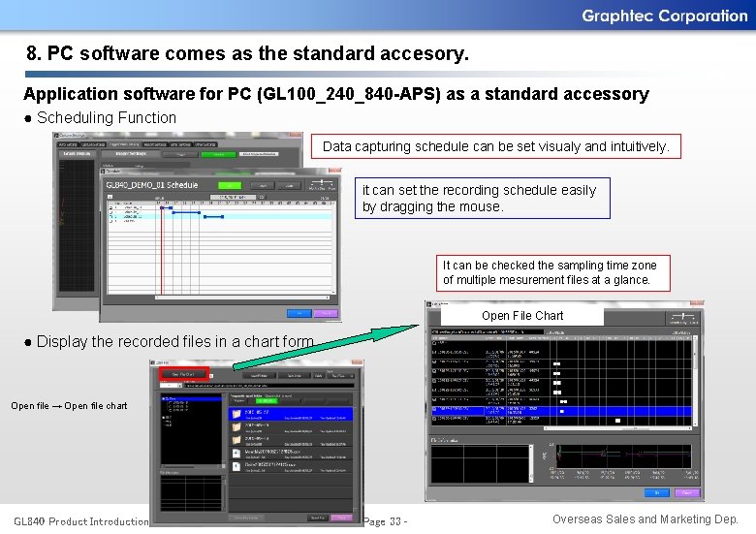
Task: Click the white field right of the green button in the back window
Action: [x=259, y=154]
